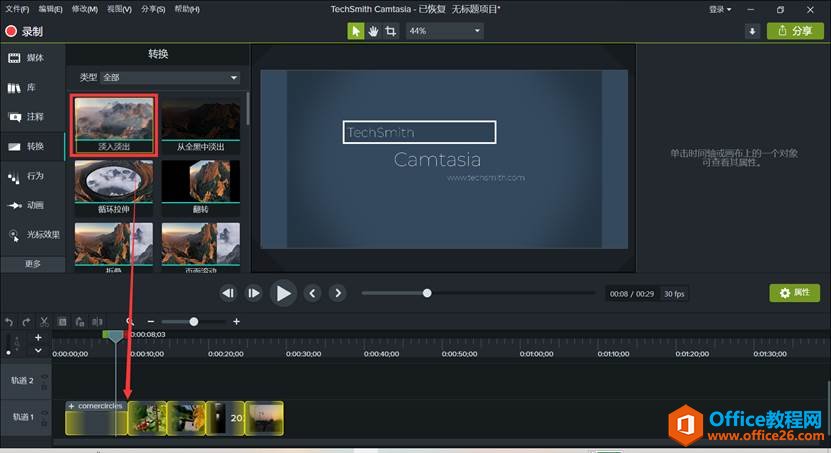Open the 库 library panel
This screenshot has width=831, height=453.
pos(32,87)
